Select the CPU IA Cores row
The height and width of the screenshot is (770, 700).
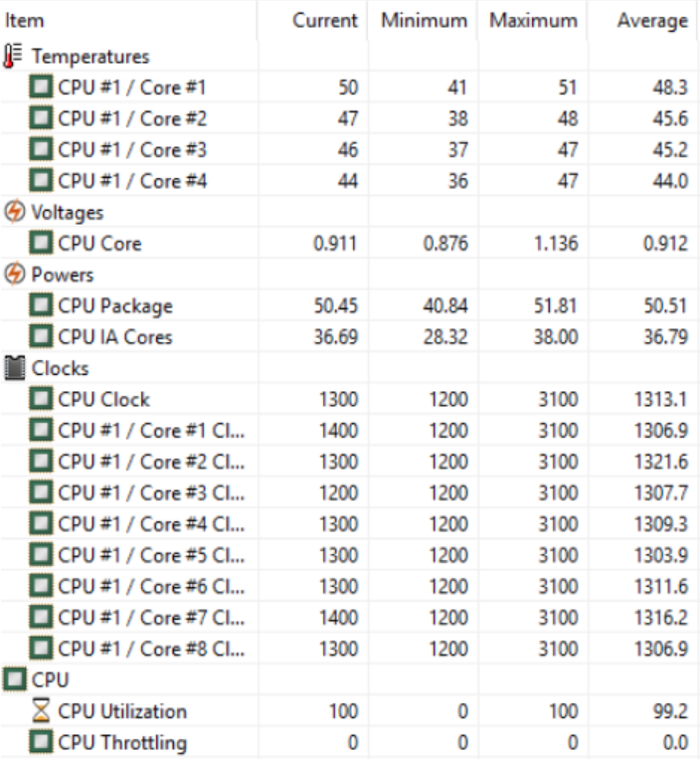115,337
